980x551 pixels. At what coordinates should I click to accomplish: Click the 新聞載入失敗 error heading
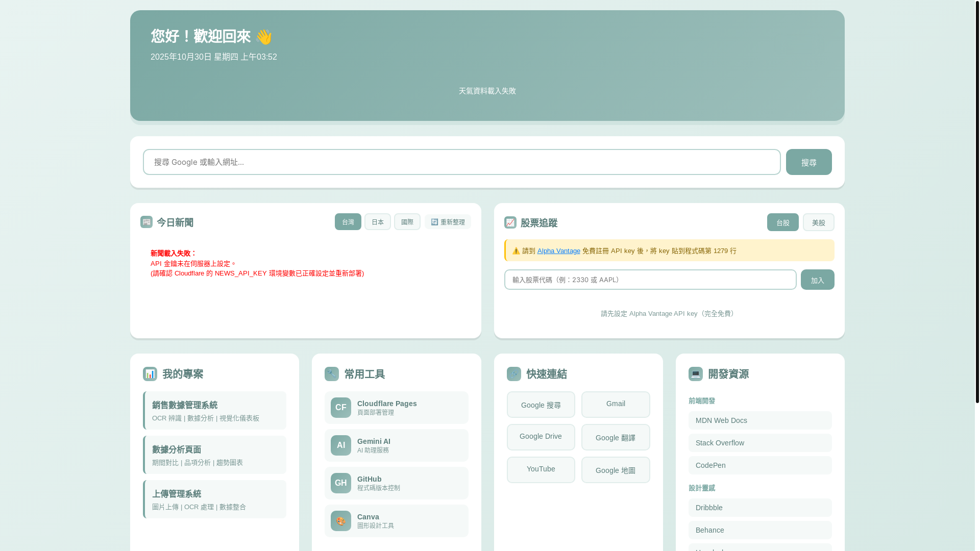pos(174,253)
